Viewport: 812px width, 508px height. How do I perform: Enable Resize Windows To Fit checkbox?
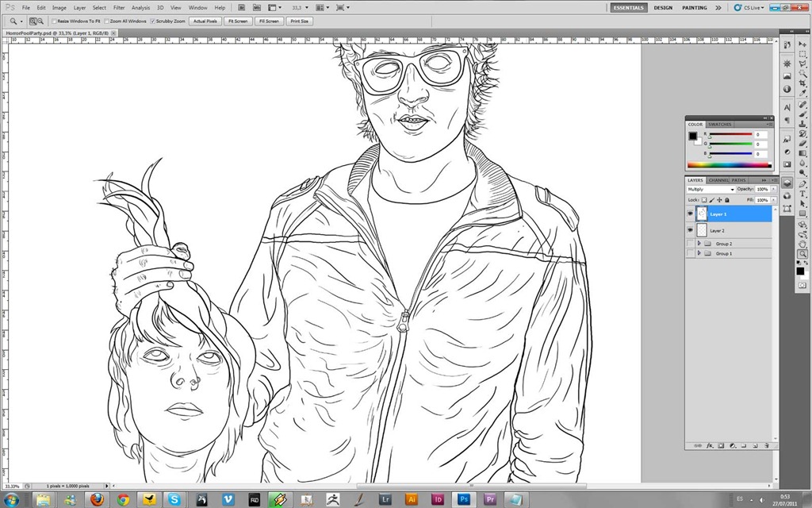click(55, 21)
